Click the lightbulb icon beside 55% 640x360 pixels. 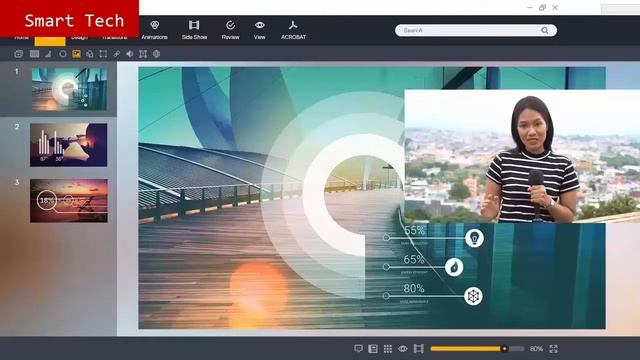click(x=474, y=238)
